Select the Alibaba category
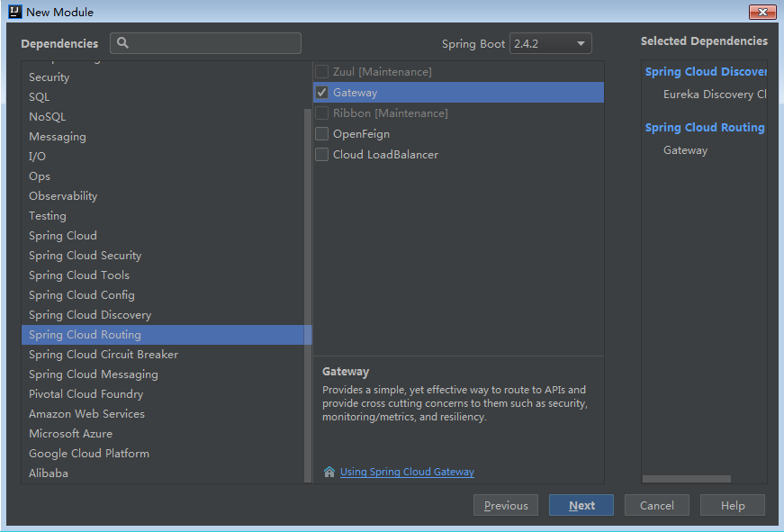Viewport: 784px width, 532px height. coord(48,473)
